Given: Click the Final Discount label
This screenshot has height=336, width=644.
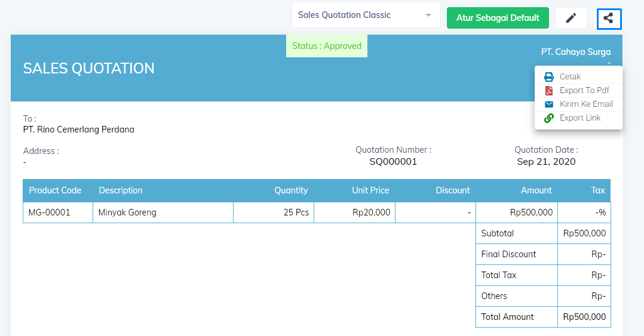Looking at the screenshot, I should (x=508, y=254).
